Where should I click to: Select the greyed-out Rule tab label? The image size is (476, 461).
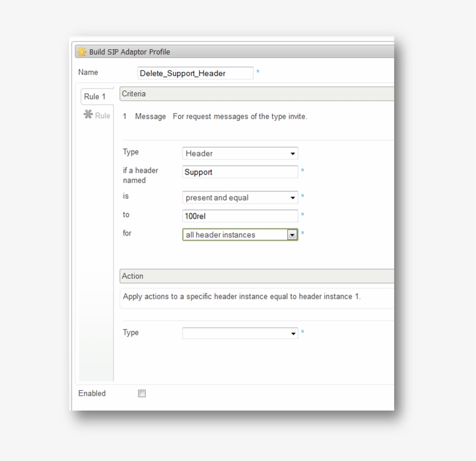pos(103,116)
